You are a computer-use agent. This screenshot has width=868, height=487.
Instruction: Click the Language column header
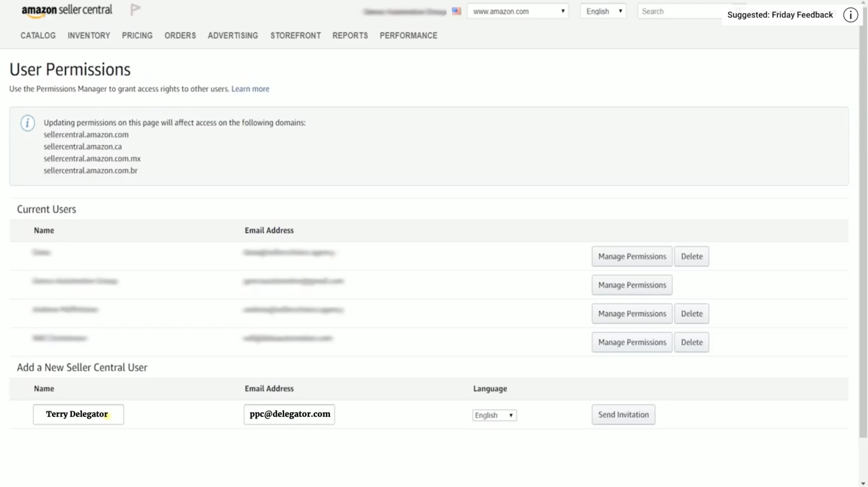pos(490,389)
